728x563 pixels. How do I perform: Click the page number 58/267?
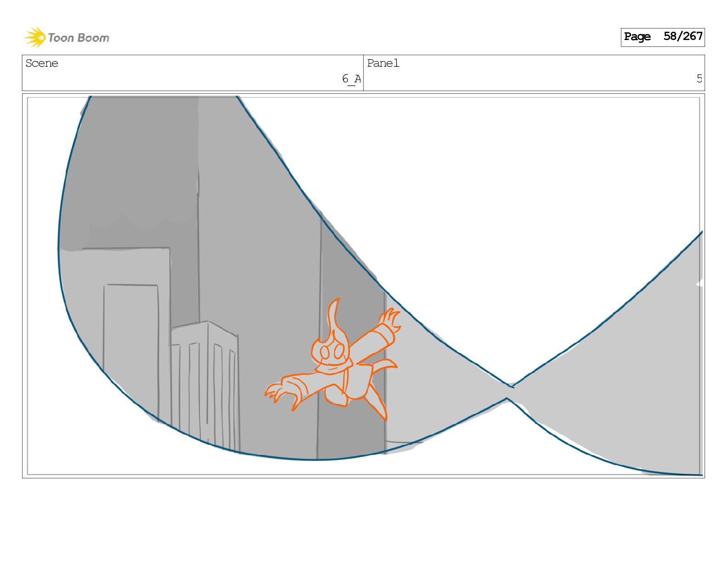tap(683, 36)
